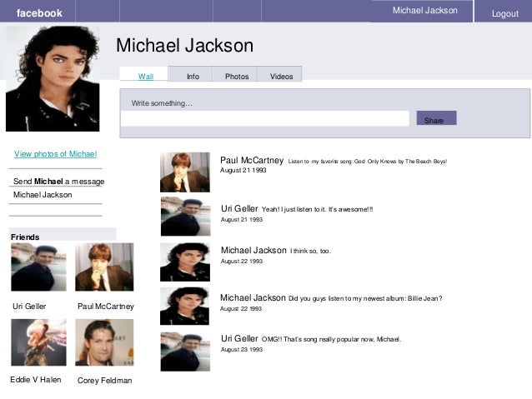
Task: Click Uri Geller author name on 'Yeah!' post
Action: [239, 208]
